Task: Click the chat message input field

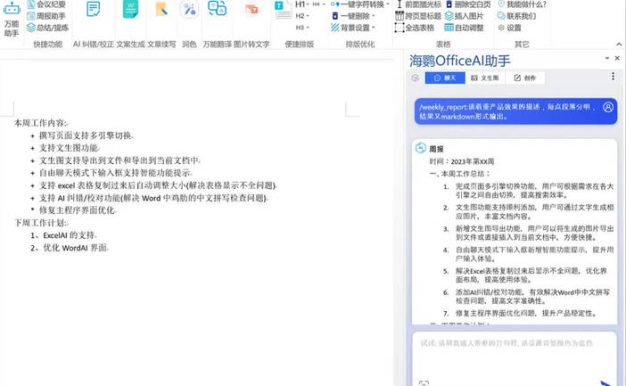Action: pos(514,354)
